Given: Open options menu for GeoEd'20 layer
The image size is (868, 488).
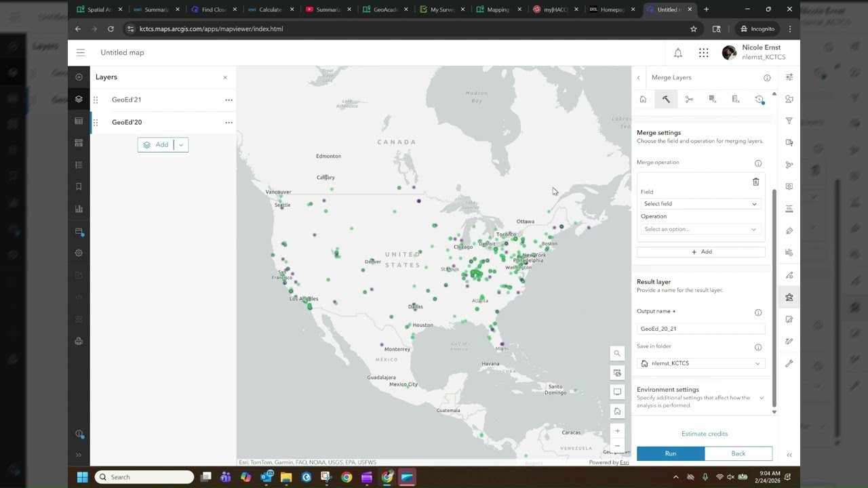Looking at the screenshot, I should tap(229, 123).
